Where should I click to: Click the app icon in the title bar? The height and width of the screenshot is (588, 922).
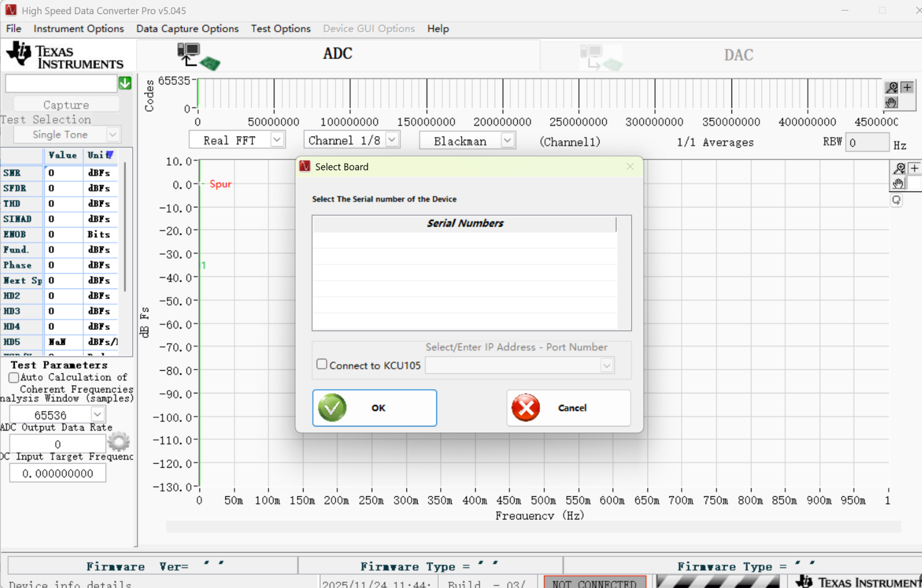click(x=11, y=10)
